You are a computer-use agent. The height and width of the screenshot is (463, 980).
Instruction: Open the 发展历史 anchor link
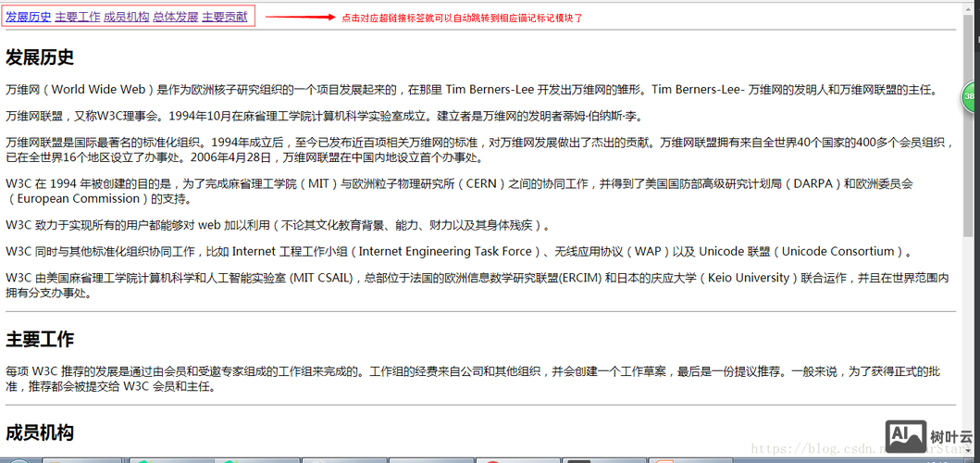(x=28, y=18)
